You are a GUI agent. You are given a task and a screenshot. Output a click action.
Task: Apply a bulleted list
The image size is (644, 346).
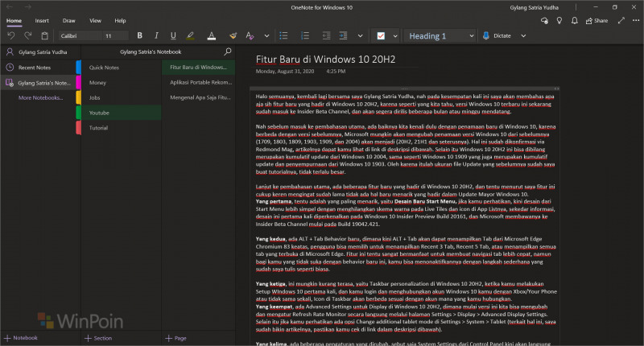click(283, 35)
